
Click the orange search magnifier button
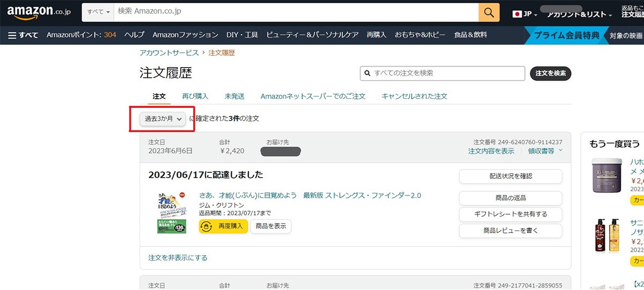pos(489,12)
